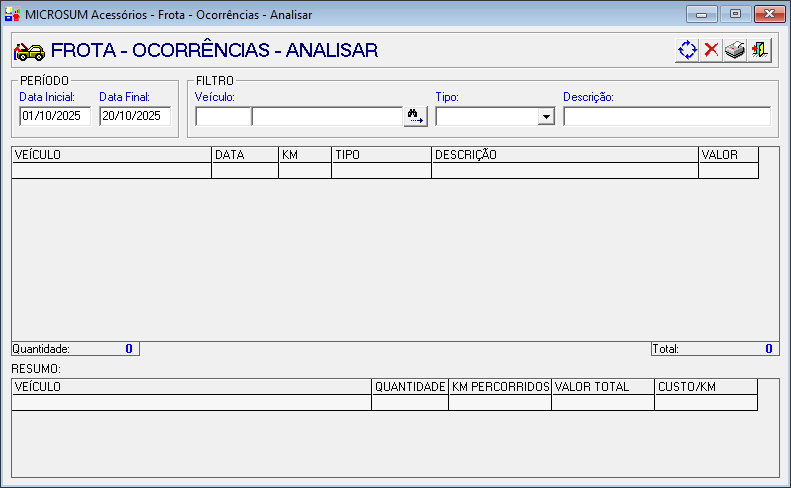The width and height of the screenshot is (791, 488).
Task: Click the VEÍCULO column header in Resumo grid
Action: 192,387
